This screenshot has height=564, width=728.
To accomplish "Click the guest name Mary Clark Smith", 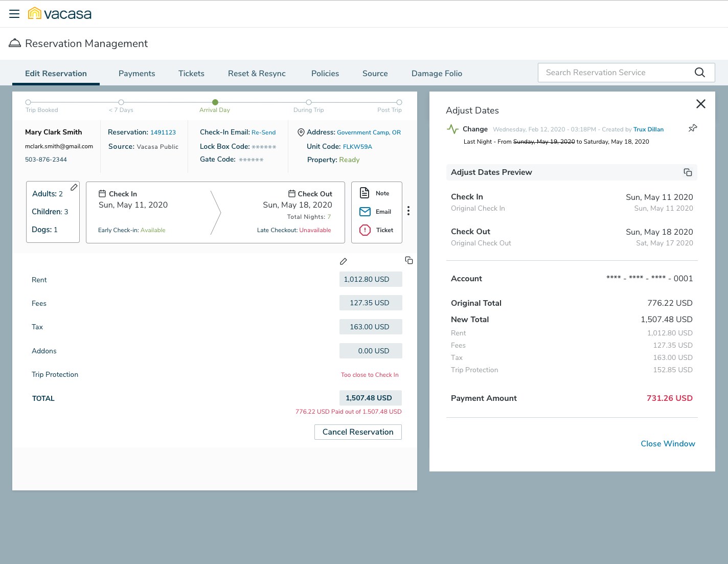I will [53, 132].
